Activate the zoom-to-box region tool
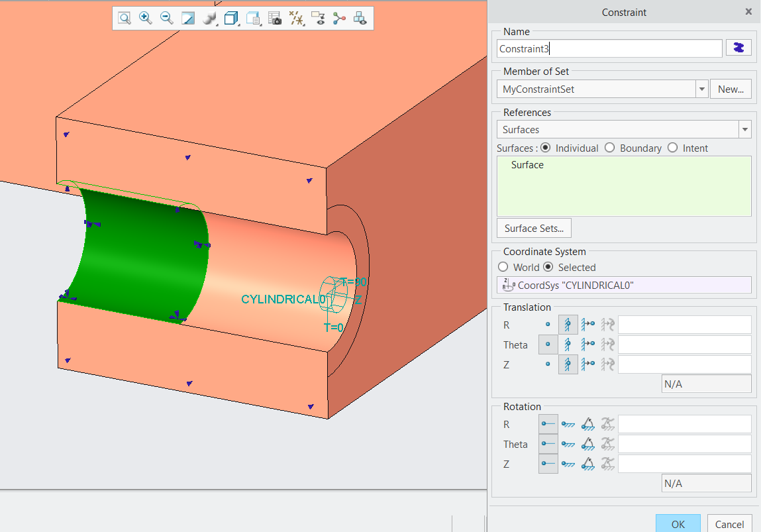This screenshot has height=532, width=761. point(124,18)
